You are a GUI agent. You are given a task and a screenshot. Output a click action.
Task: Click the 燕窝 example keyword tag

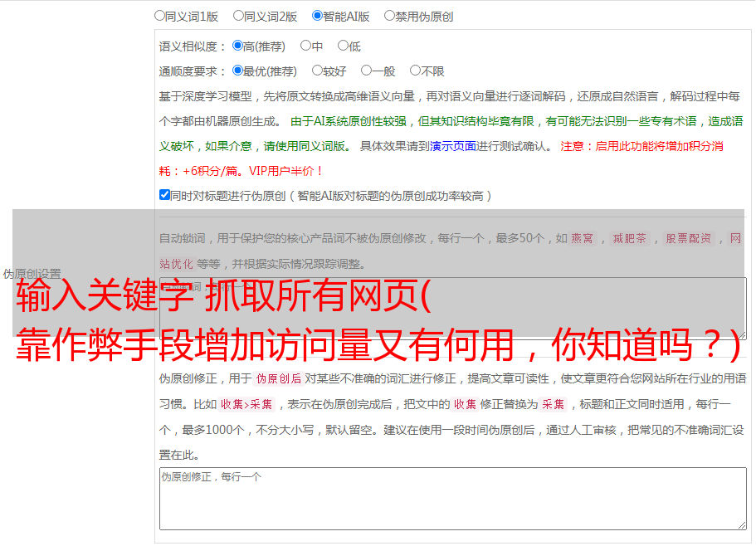[582, 238]
